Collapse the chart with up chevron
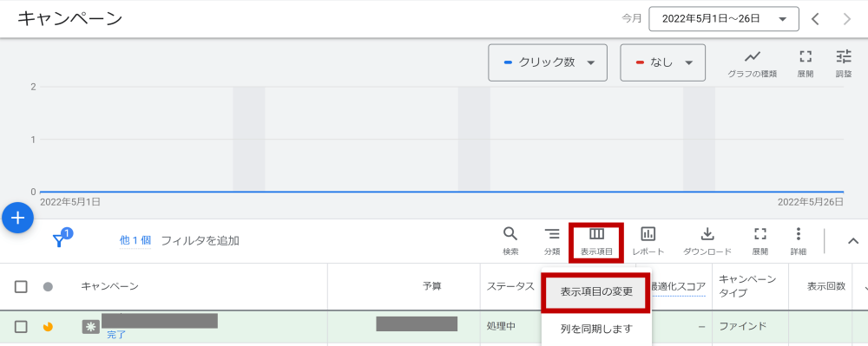Image resolution: width=868 pixels, height=346 pixels. pos(853,240)
